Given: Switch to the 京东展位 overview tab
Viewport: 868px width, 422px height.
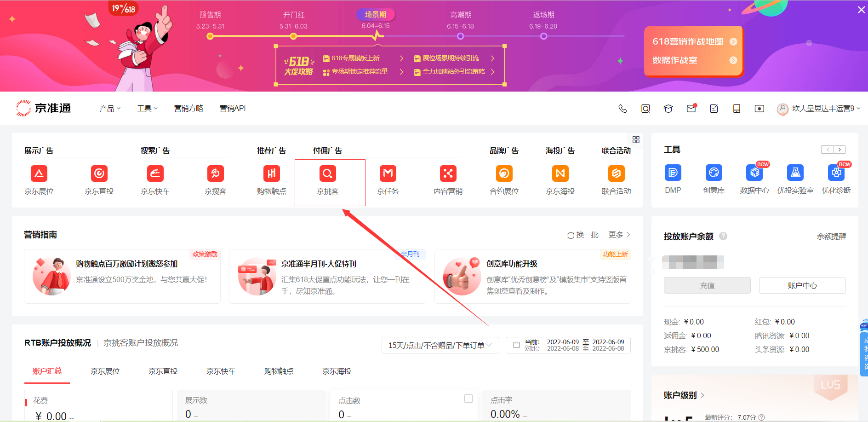Looking at the screenshot, I should tap(105, 371).
